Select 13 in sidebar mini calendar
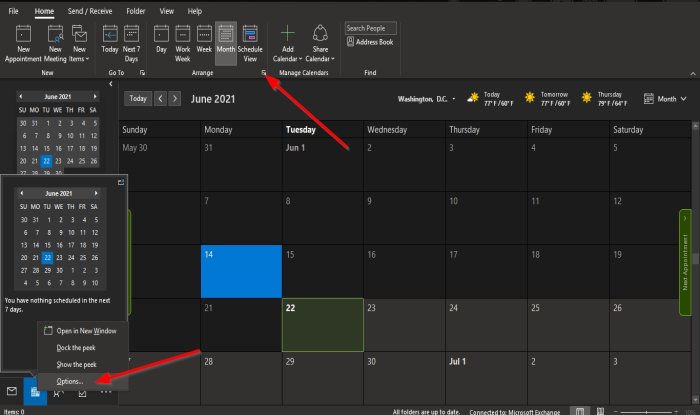The width and height of the screenshot is (700, 415). click(23, 148)
